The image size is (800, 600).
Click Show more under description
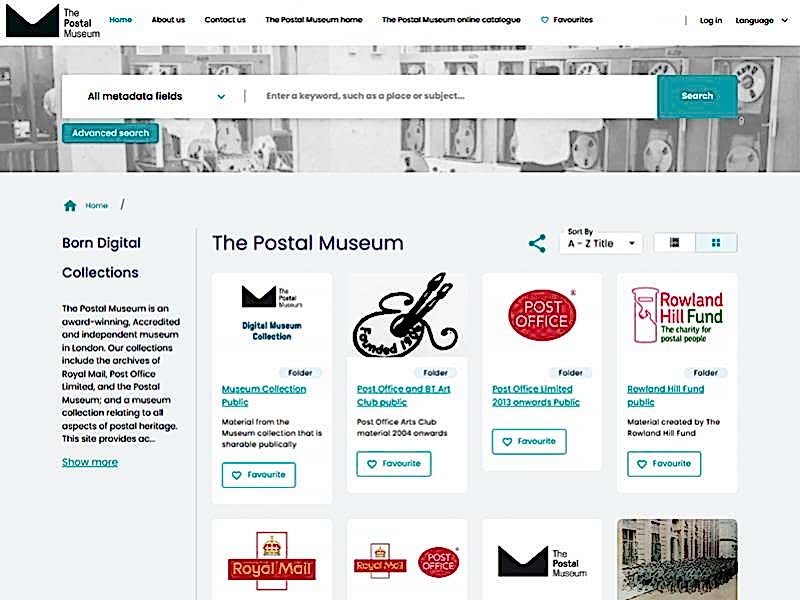[x=90, y=462]
